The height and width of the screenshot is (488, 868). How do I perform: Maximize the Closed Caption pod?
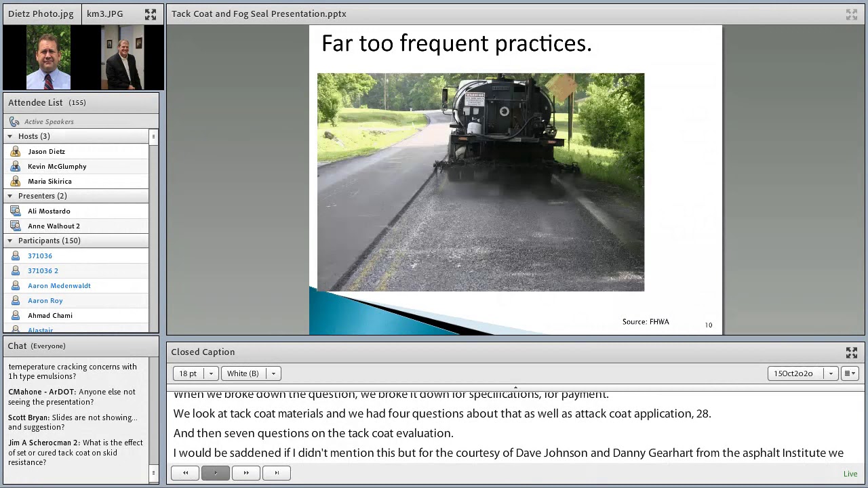click(852, 352)
